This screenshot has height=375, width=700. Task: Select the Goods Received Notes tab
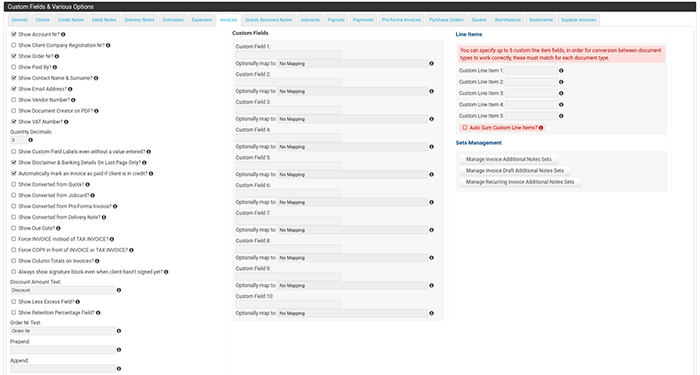(x=268, y=20)
